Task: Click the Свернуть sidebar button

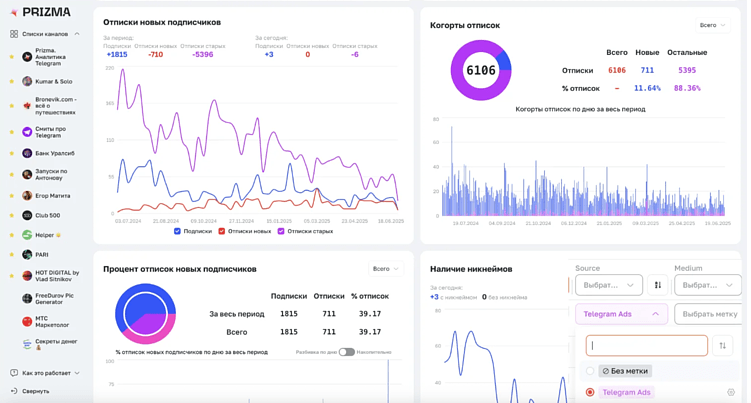Action: tap(35, 391)
